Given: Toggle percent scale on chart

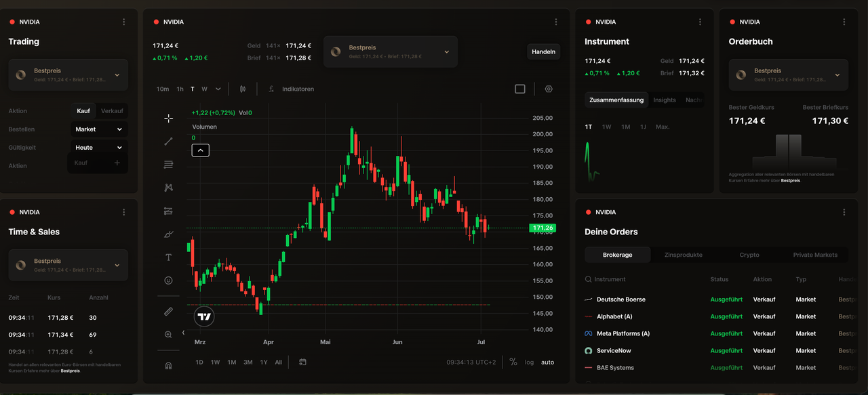Looking at the screenshot, I should pyautogui.click(x=513, y=362).
